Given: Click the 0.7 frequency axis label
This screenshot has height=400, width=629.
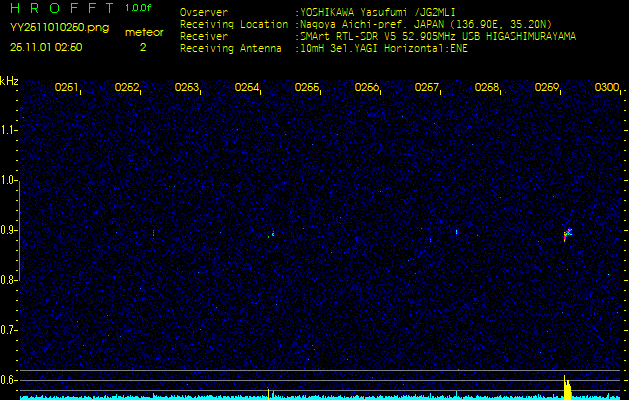Looking at the screenshot, I should [x=9, y=330].
